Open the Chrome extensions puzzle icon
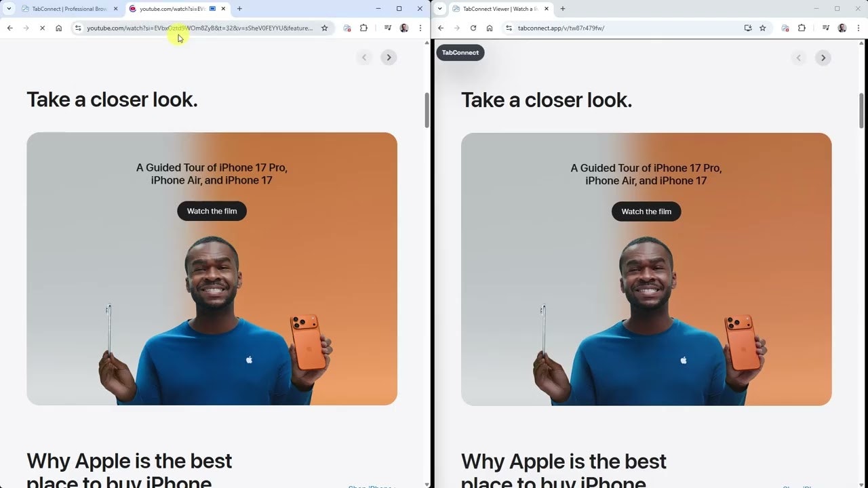This screenshot has width=868, height=488. [x=364, y=28]
